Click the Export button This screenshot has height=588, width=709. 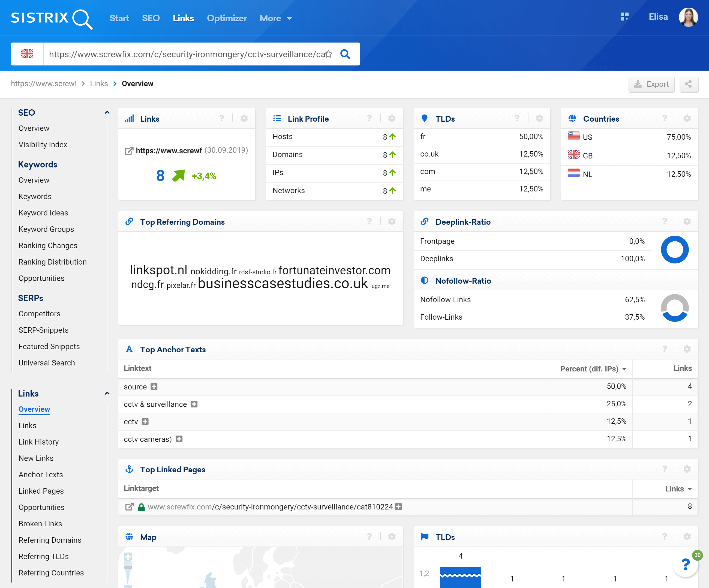(651, 84)
